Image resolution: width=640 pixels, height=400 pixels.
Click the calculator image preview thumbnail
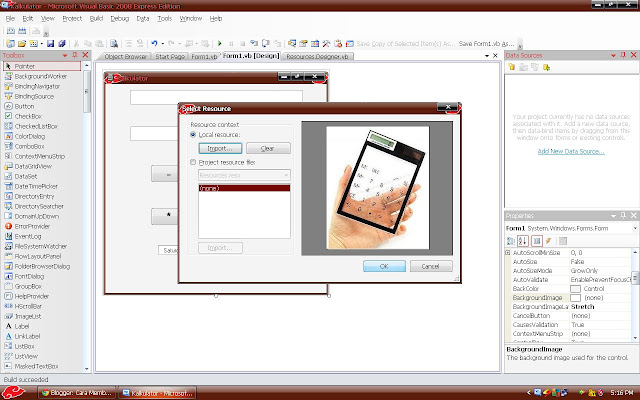click(x=378, y=188)
